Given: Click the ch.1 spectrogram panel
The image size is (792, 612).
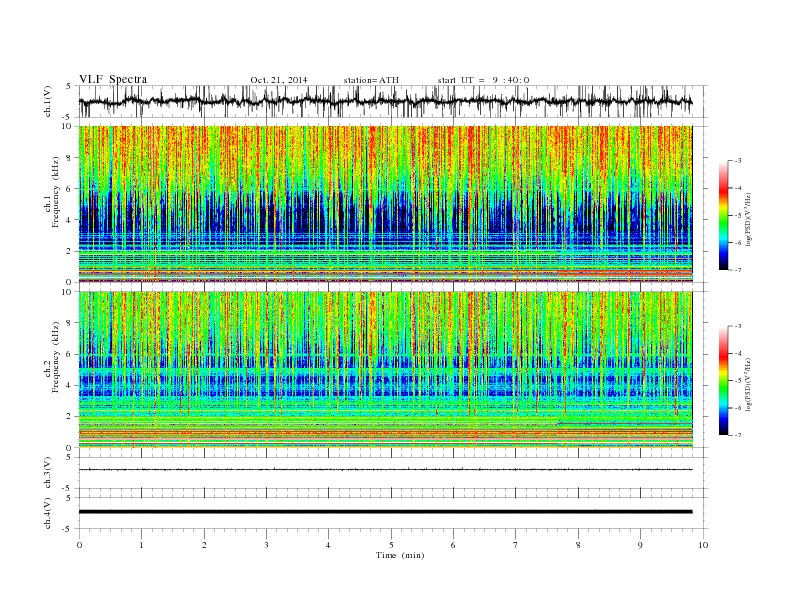Looking at the screenshot, I should [385, 204].
